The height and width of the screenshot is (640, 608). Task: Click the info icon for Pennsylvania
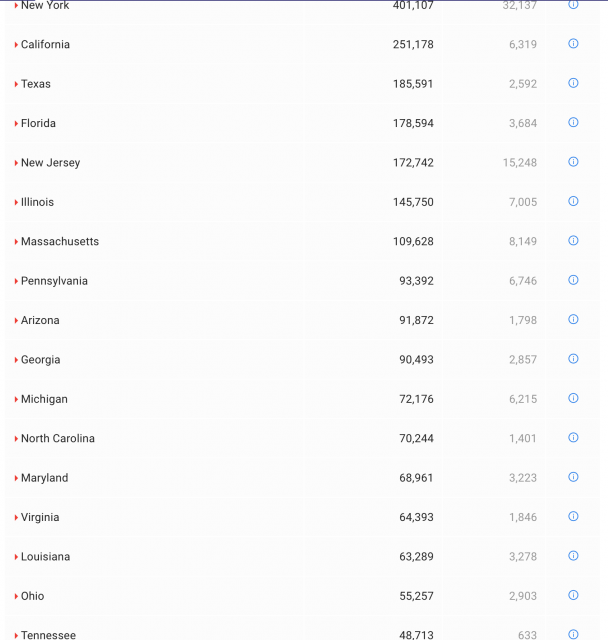click(573, 280)
